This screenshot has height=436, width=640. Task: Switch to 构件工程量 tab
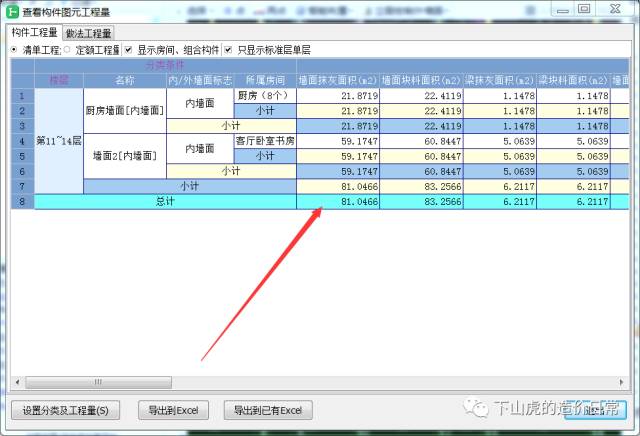point(34,32)
